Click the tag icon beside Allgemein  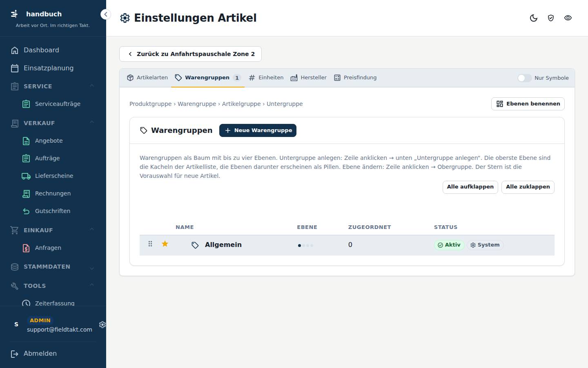[x=195, y=245]
